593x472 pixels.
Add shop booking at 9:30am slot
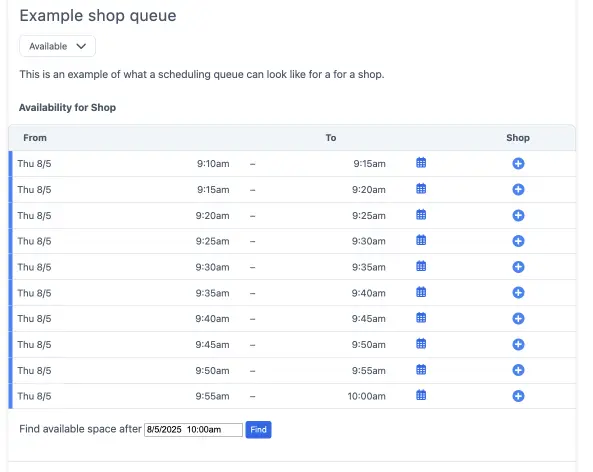click(518, 267)
